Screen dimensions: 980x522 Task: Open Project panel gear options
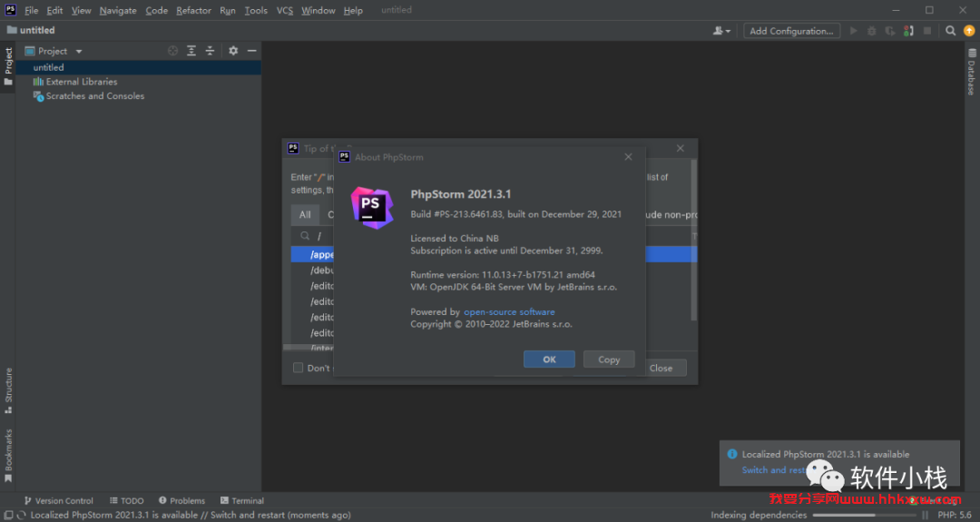tap(233, 51)
